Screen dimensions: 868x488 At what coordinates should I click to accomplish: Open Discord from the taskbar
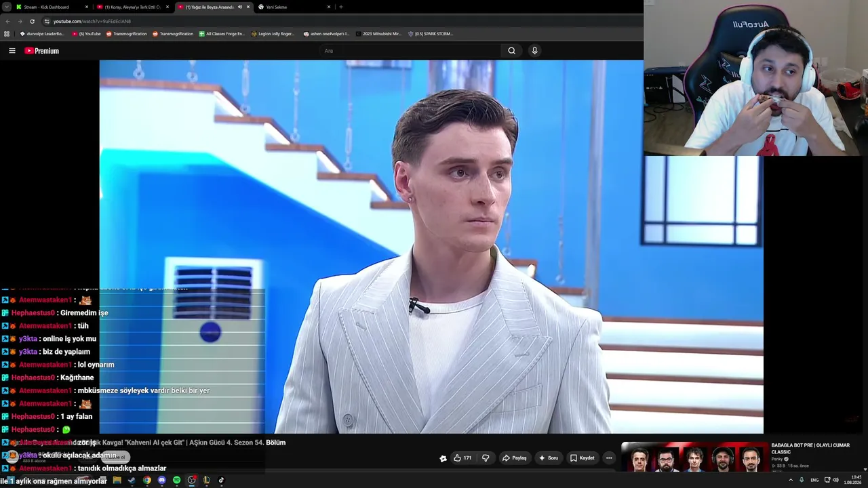click(161, 480)
